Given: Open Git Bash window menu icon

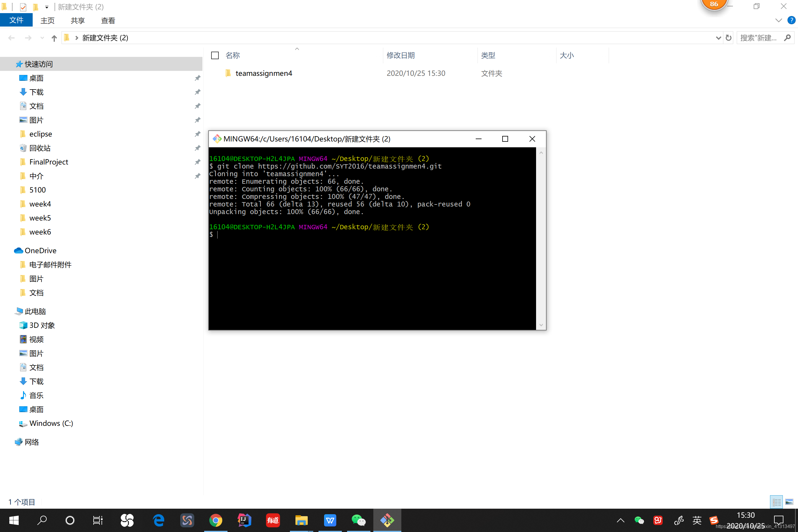Looking at the screenshot, I should point(217,139).
